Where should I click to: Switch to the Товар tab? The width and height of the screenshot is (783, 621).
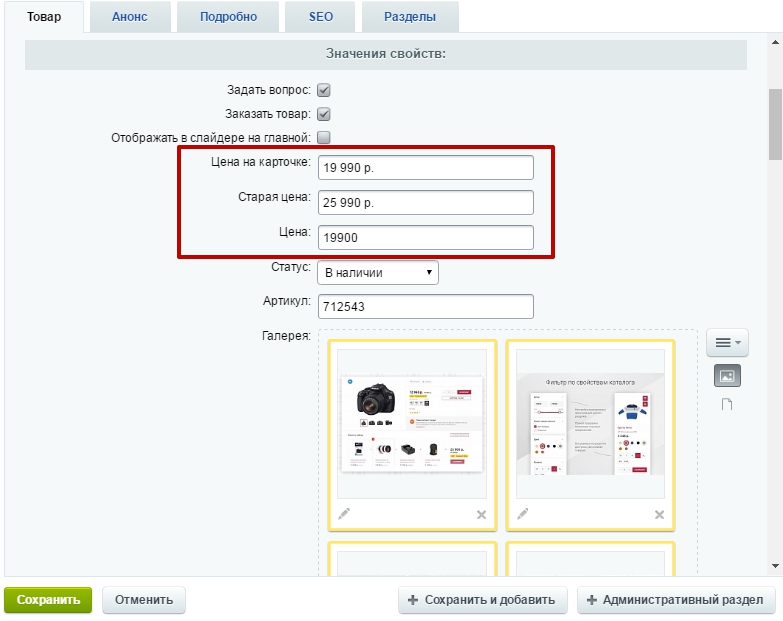point(44,17)
